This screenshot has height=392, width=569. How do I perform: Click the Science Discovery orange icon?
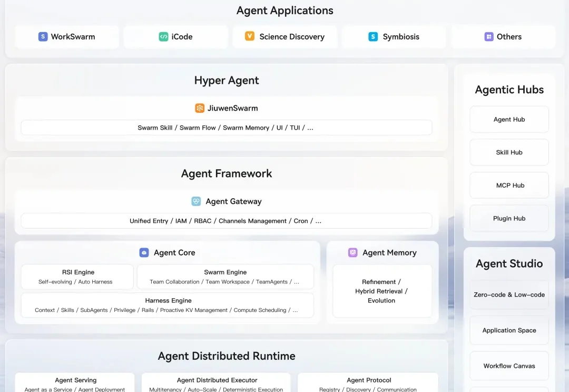pyautogui.click(x=250, y=36)
